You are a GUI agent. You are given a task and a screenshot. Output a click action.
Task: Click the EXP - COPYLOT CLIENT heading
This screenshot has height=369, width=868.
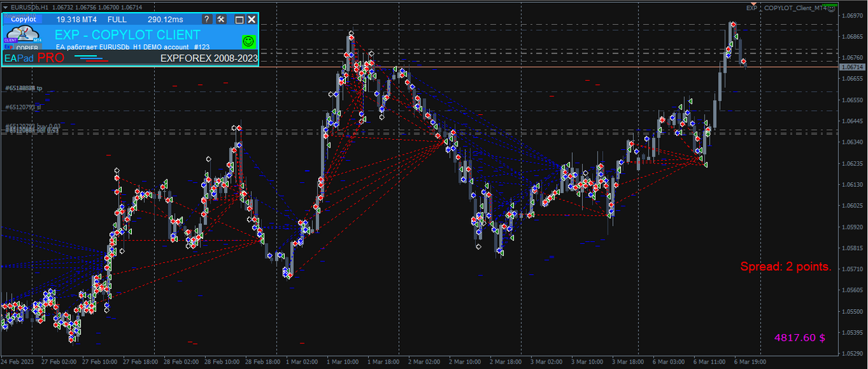click(127, 35)
